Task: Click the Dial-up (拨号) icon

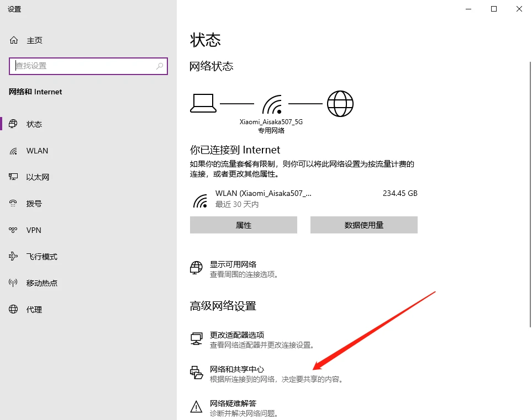Action: click(x=14, y=204)
